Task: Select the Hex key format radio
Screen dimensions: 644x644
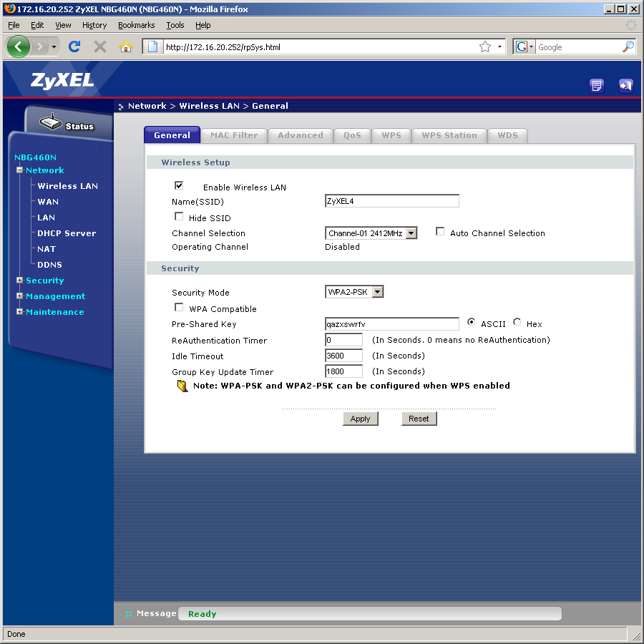Action: 517,322
